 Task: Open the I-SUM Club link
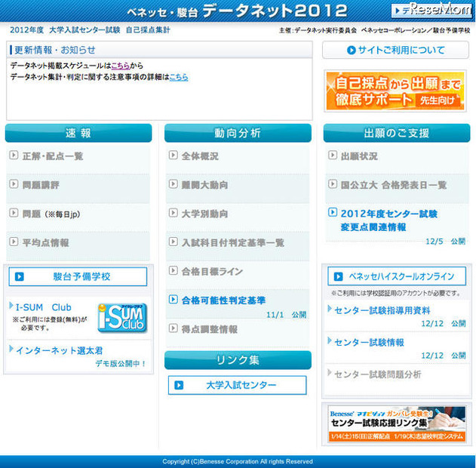click(x=44, y=307)
